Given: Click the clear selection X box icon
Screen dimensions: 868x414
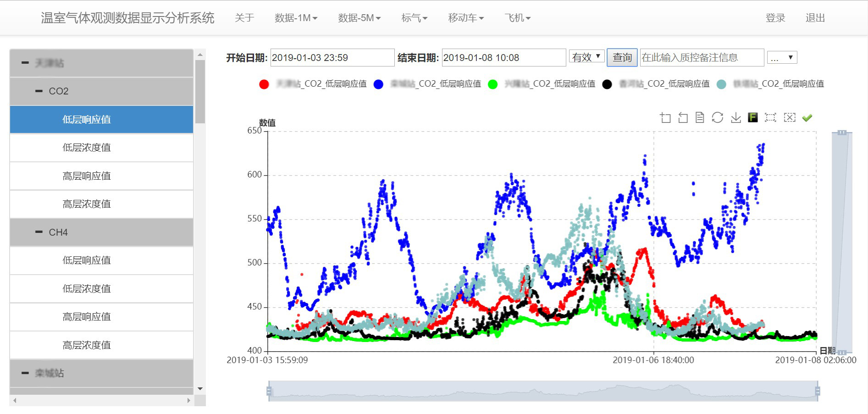Looking at the screenshot, I should (790, 118).
